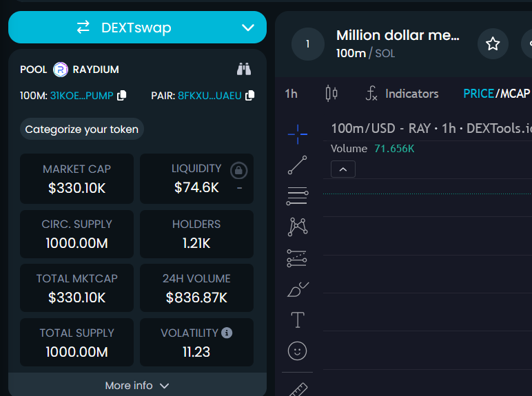This screenshot has width=532, height=396.
Task: Click the Circ. Supply 1000.00M card
Action: click(76, 234)
